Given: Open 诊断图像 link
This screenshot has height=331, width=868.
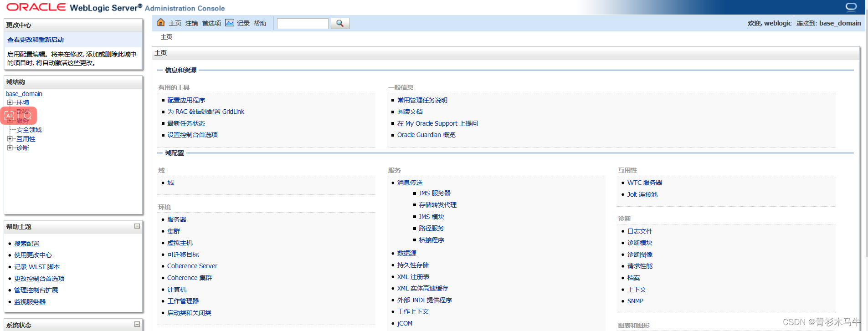Looking at the screenshot, I should click(640, 255).
